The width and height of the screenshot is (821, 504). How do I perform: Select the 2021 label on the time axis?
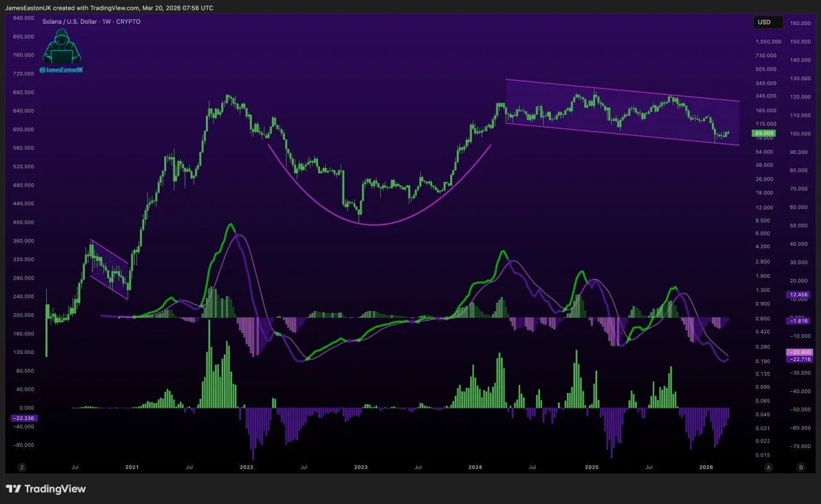click(132, 467)
